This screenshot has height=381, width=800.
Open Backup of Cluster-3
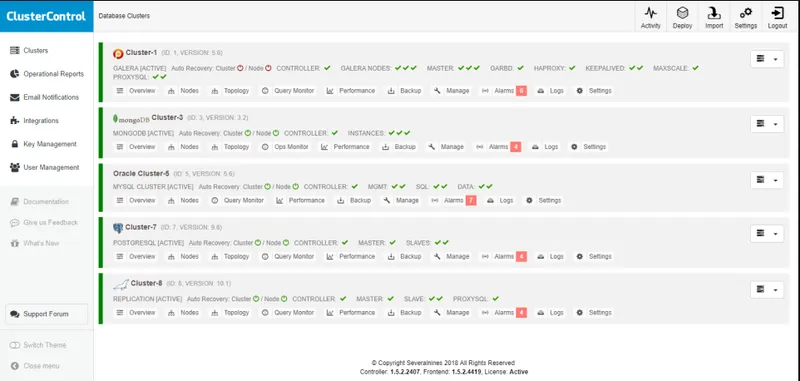[x=399, y=147]
